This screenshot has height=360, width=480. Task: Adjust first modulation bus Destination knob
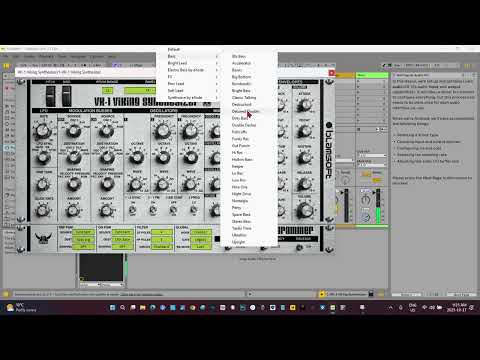point(74,157)
